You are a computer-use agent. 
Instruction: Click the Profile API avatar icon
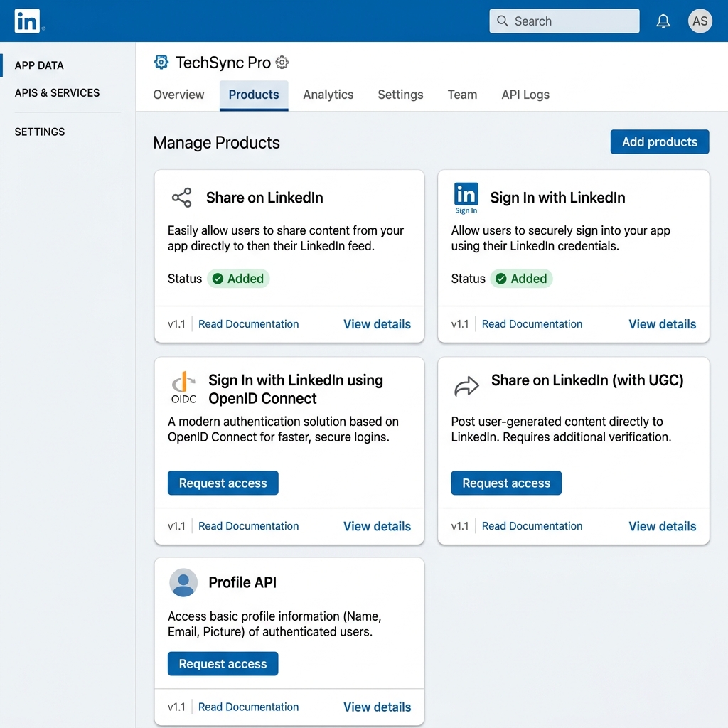pos(183,582)
